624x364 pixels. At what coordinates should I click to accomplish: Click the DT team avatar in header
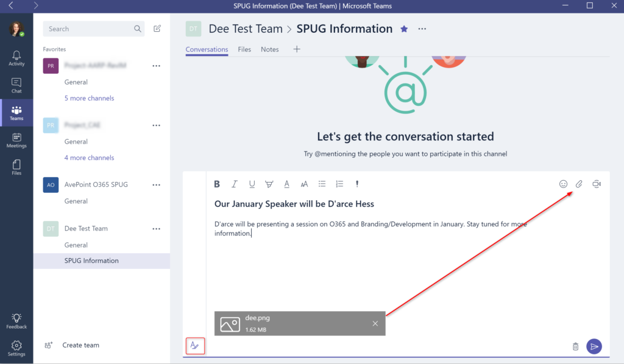click(x=193, y=29)
